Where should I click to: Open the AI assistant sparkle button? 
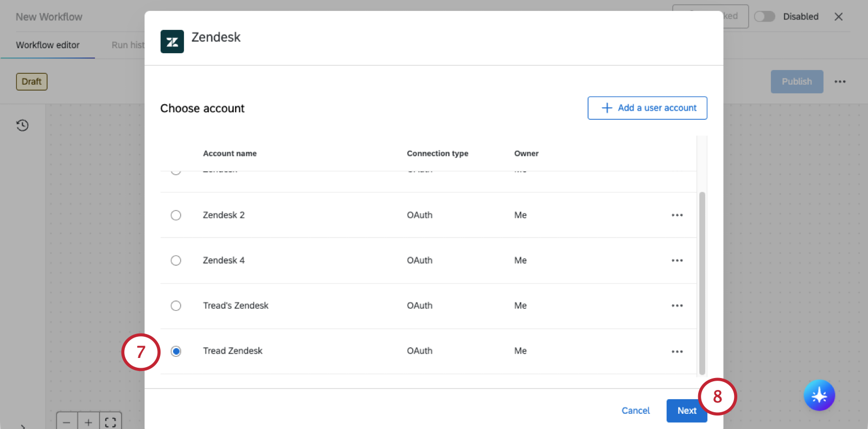coord(819,395)
